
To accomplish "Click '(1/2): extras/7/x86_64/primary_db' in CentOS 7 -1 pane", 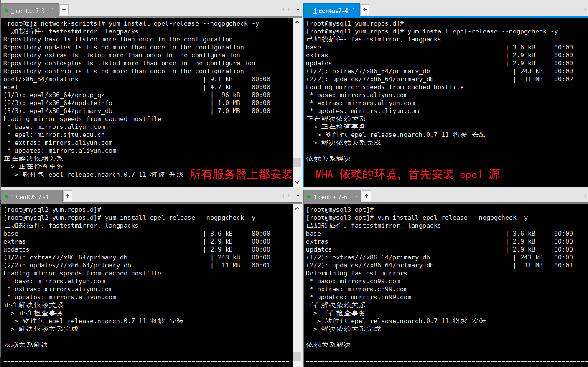I will (137, 257).
